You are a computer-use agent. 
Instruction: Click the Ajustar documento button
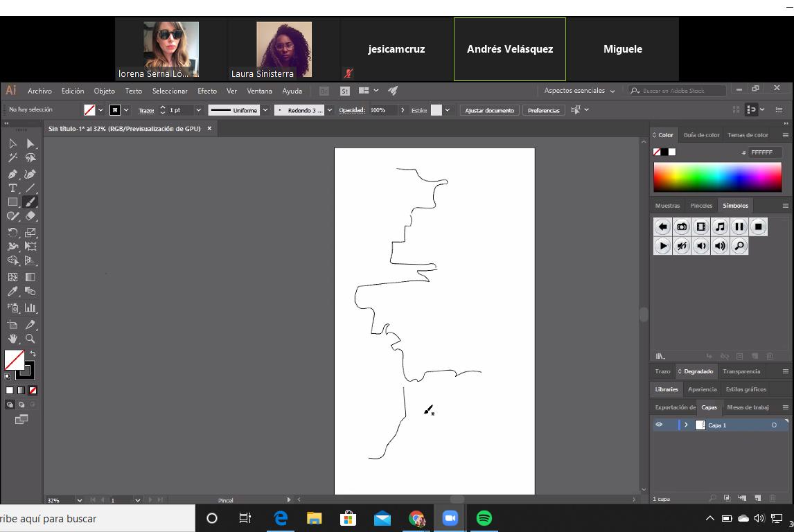tap(489, 110)
